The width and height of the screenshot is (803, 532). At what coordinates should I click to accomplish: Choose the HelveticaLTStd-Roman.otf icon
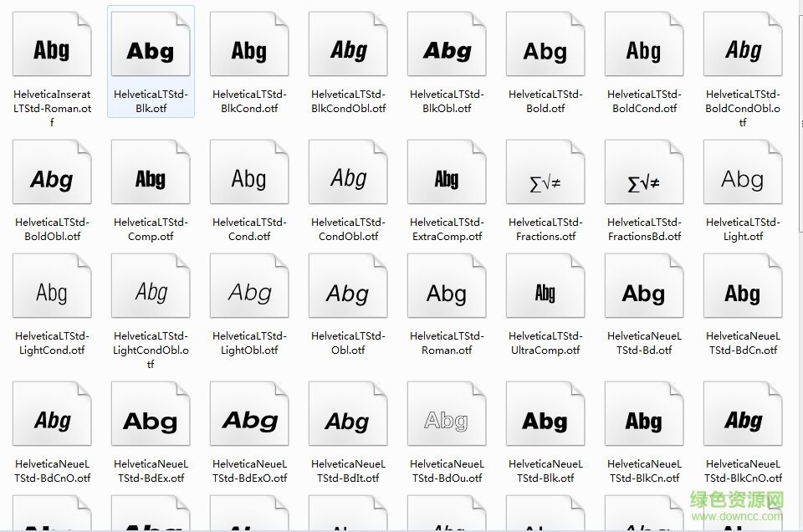[447, 286]
